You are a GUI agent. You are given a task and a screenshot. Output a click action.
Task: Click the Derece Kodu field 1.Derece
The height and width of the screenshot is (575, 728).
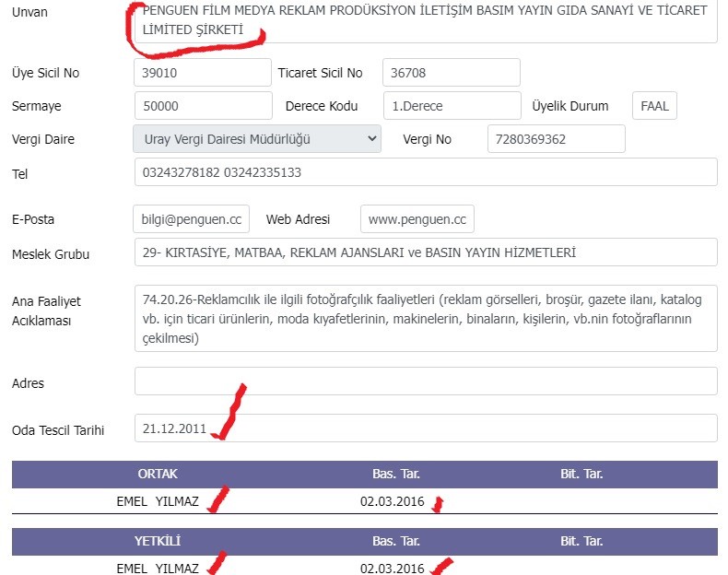[x=452, y=106]
